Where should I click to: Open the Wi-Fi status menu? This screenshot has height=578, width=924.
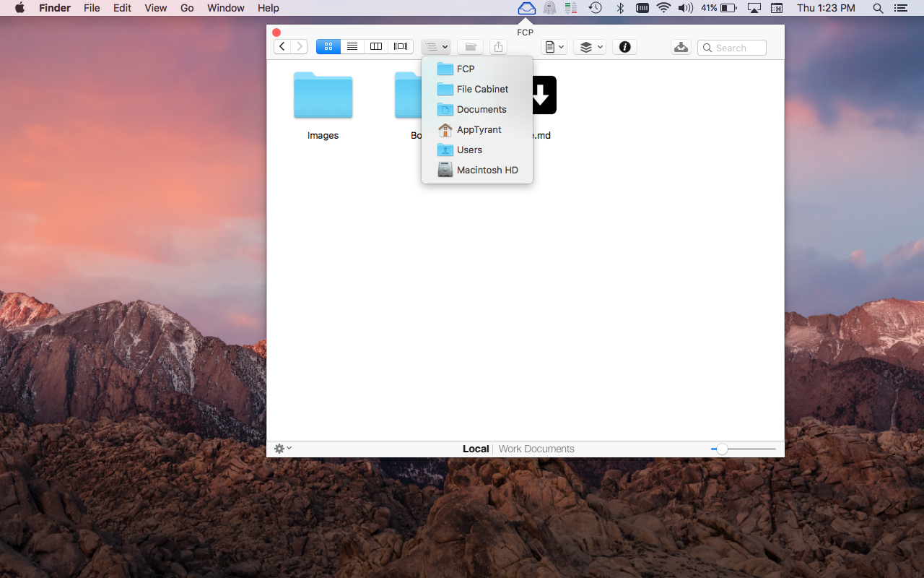(x=663, y=8)
